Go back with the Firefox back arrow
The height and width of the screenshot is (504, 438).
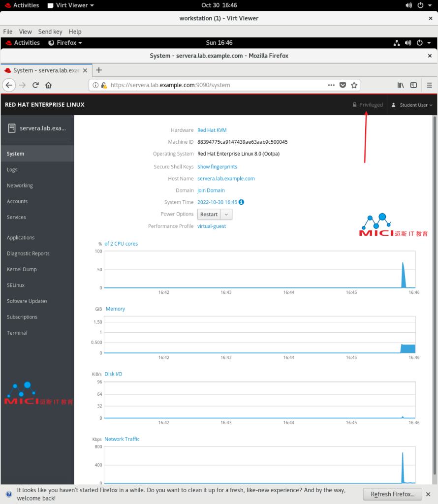(9, 85)
